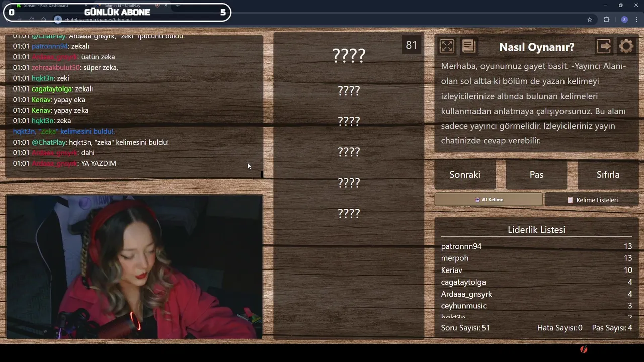Click the GÜNLÜK ABONE counter overlay
The height and width of the screenshot is (362, 644).
point(117,12)
